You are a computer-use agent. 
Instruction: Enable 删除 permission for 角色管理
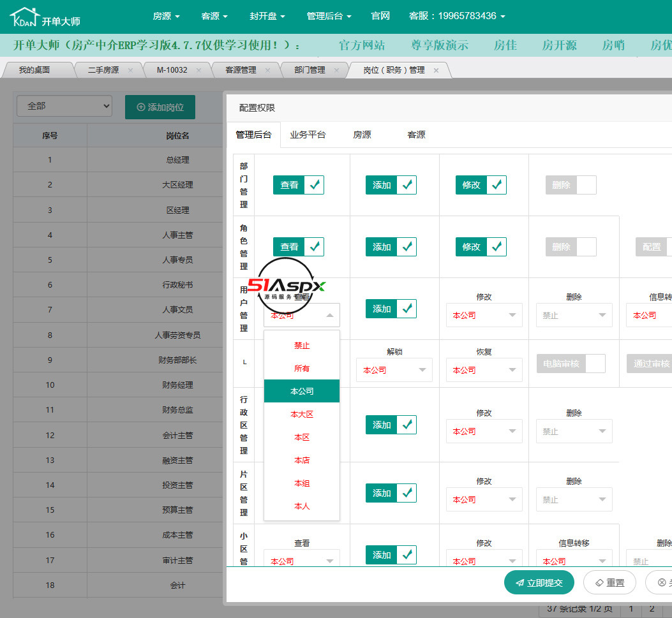[571, 247]
